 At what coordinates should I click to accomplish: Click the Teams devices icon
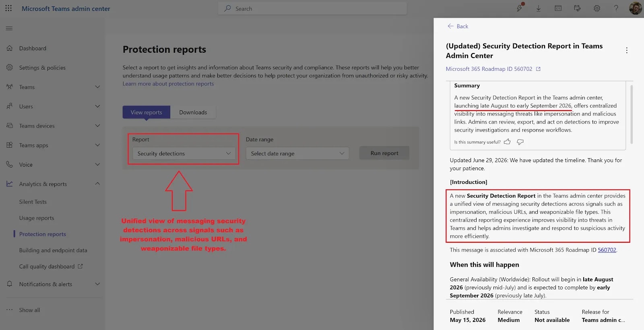10,126
